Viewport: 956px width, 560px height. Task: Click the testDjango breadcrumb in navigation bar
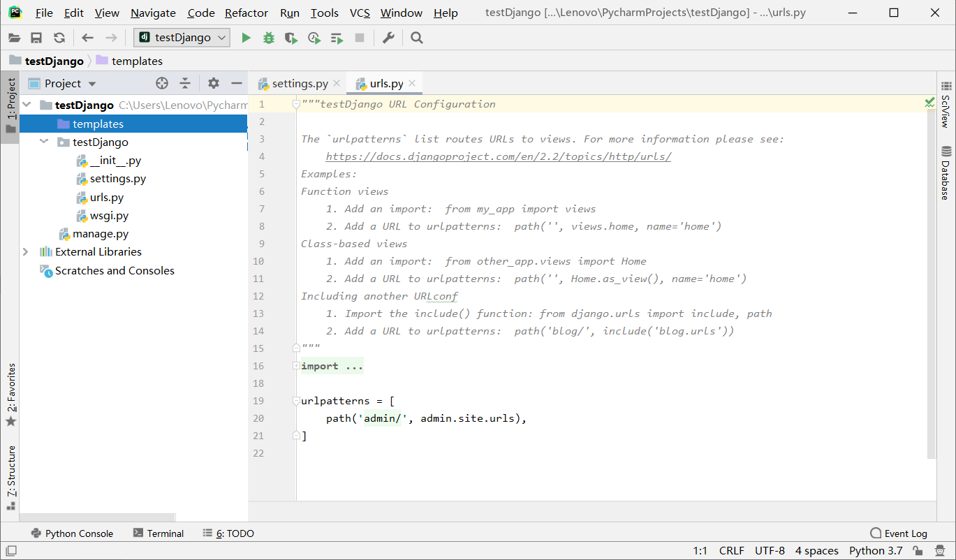pyautogui.click(x=46, y=61)
